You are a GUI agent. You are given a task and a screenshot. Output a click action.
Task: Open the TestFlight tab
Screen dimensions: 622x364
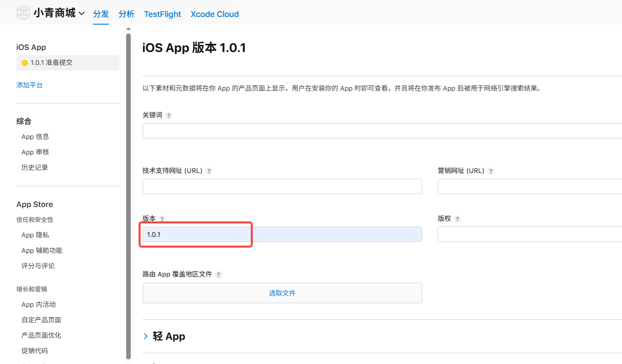click(x=163, y=14)
